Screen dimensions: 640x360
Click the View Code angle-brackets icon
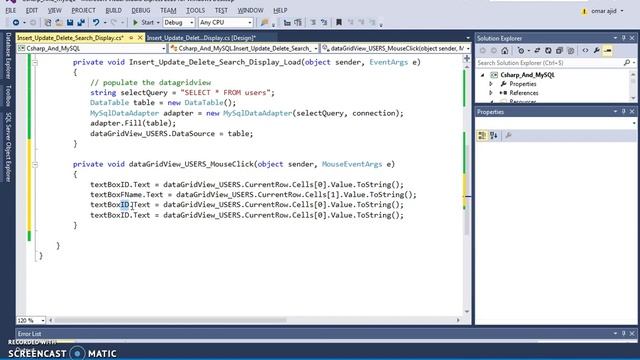(585, 51)
